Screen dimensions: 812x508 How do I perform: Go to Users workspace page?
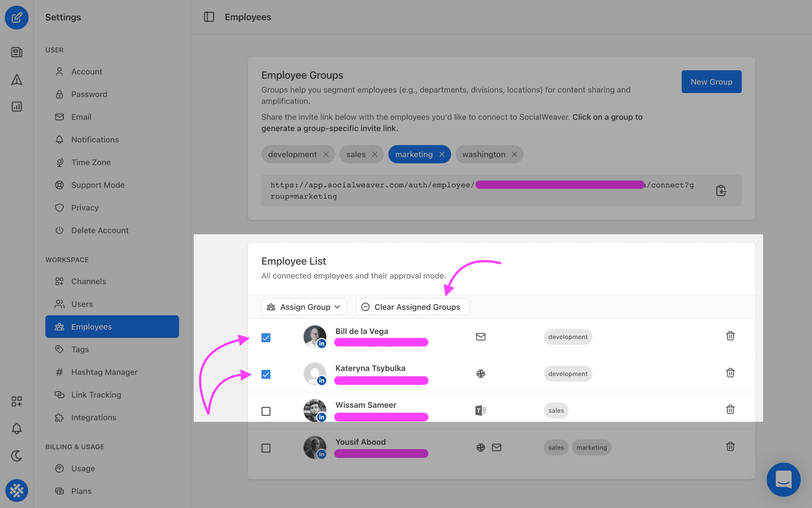(112, 304)
